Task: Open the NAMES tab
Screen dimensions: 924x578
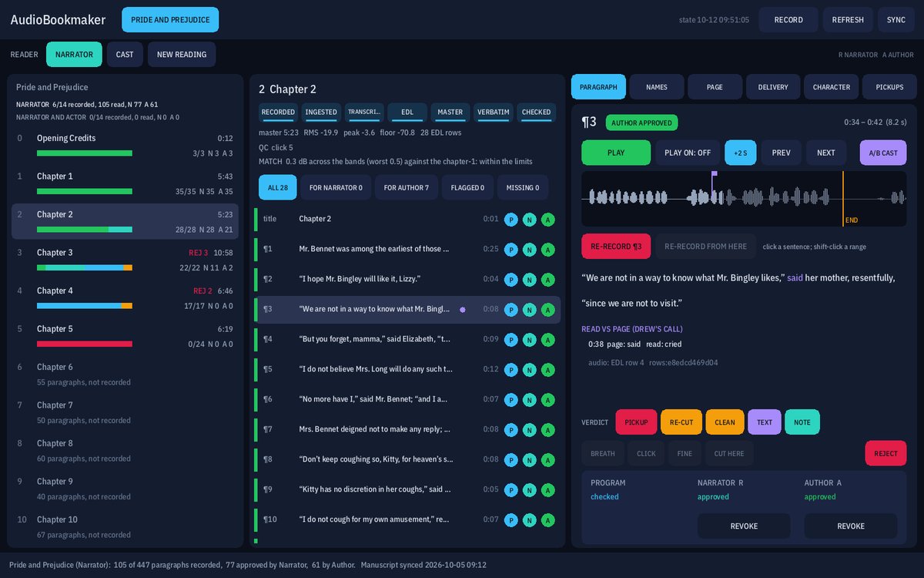Action: (657, 87)
